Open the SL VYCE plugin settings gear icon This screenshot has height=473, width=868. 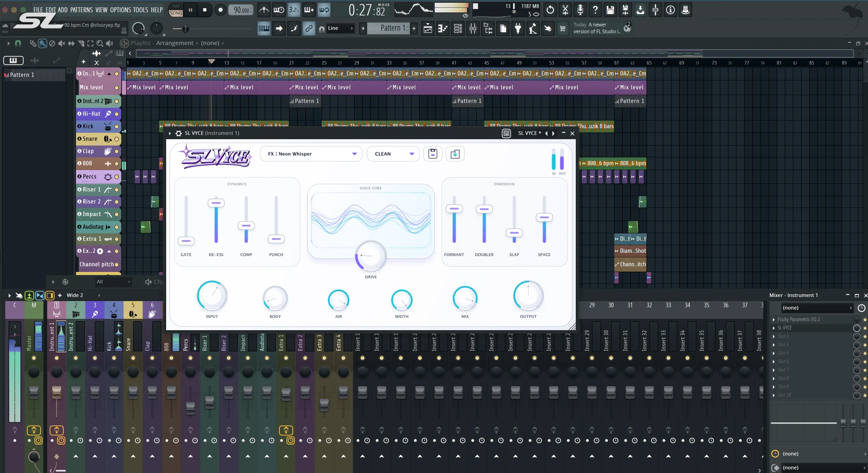(x=178, y=133)
